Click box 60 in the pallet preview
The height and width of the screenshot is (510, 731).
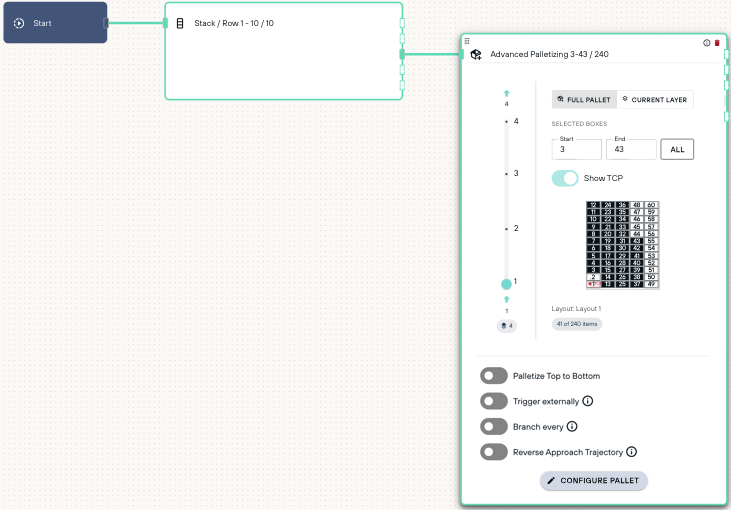(x=651, y=205)
